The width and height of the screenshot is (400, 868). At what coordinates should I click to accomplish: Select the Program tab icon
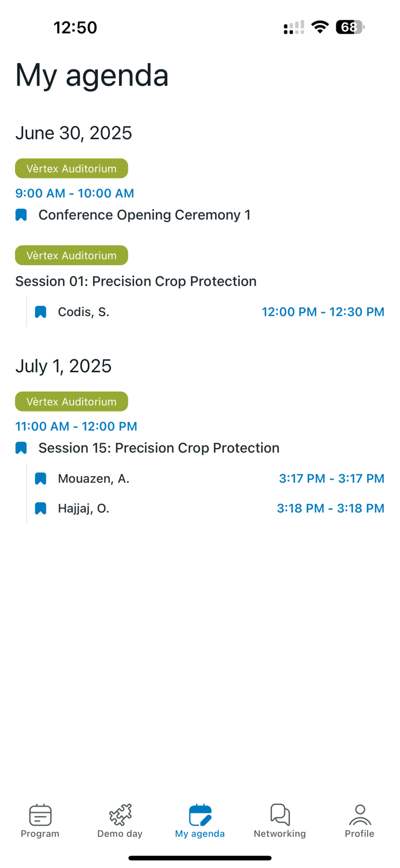pos(40,814)
